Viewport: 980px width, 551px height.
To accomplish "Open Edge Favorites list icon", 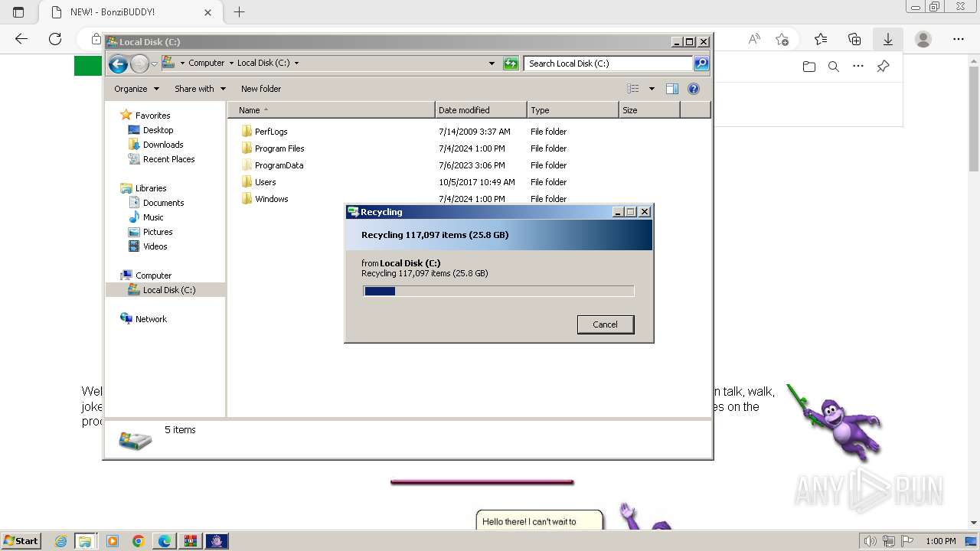I will click(821, 39).
